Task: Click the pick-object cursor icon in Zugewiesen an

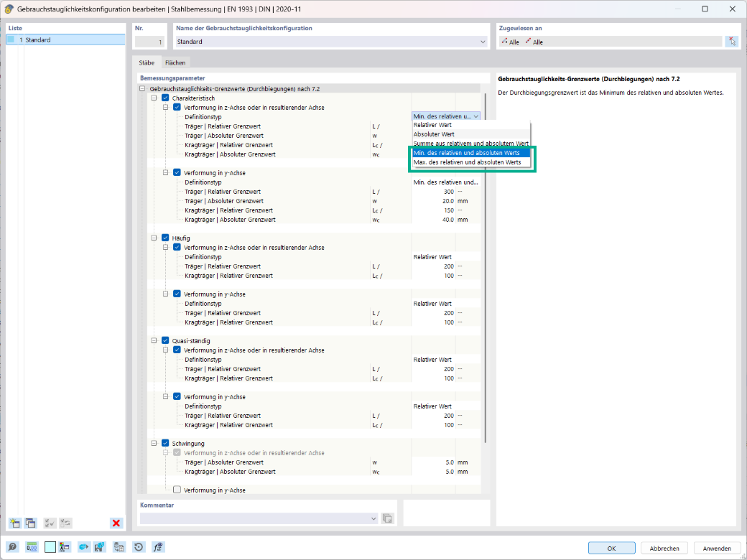Action: 732,42
